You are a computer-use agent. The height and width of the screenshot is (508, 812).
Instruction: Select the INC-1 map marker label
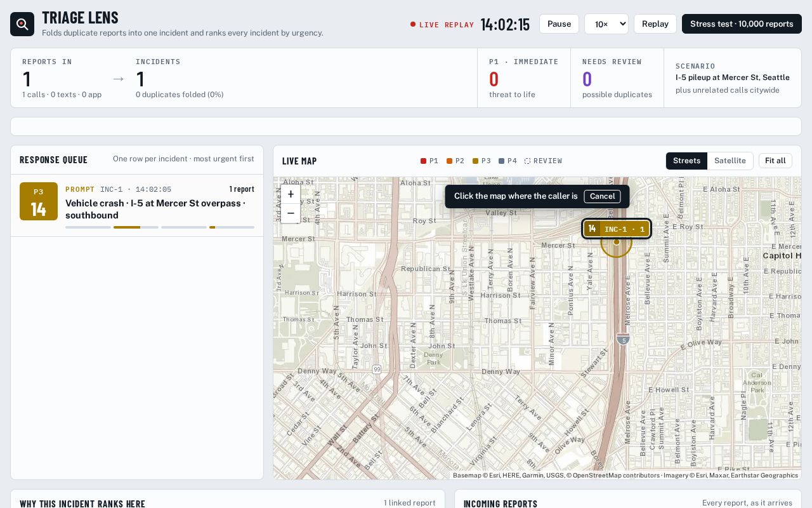coord(617,229)
